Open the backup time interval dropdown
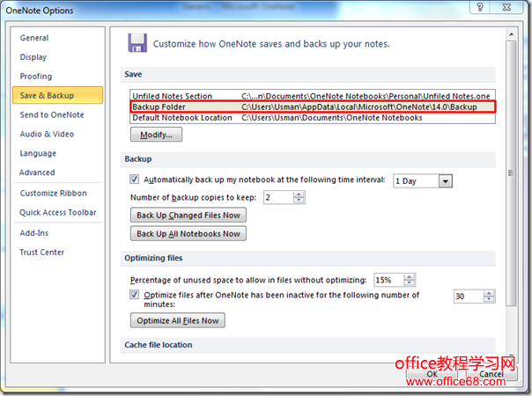532x396 pixels. tap(446, 181)
